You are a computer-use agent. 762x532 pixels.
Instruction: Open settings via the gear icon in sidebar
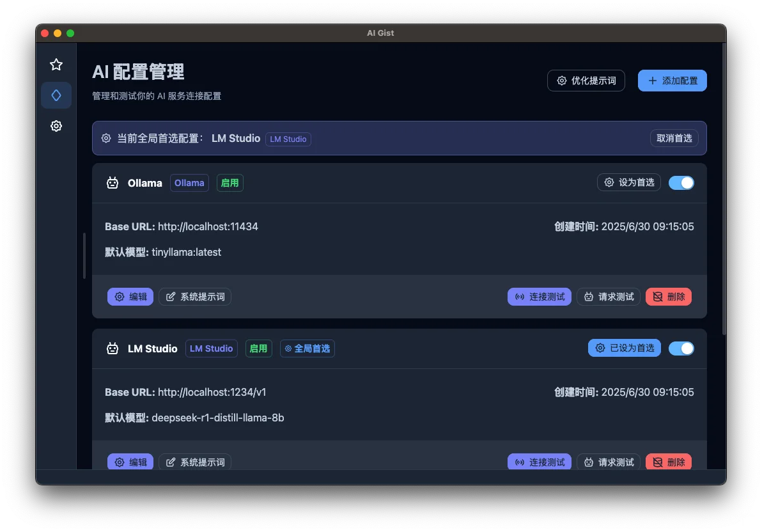point(56,126)
